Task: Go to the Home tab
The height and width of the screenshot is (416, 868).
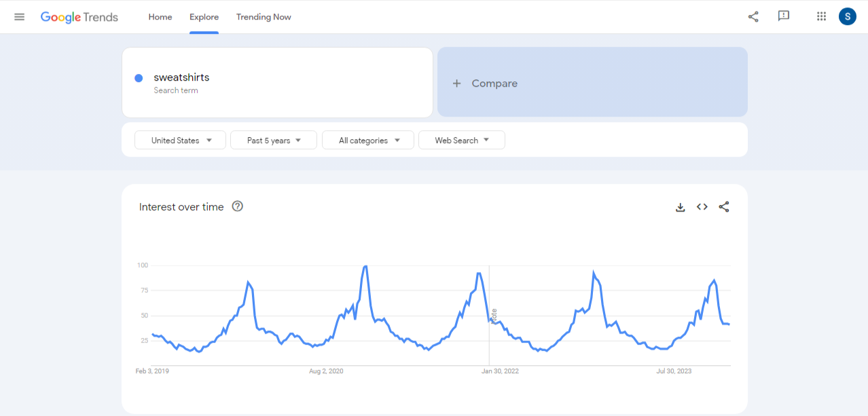Action: (x=160, y=16)
